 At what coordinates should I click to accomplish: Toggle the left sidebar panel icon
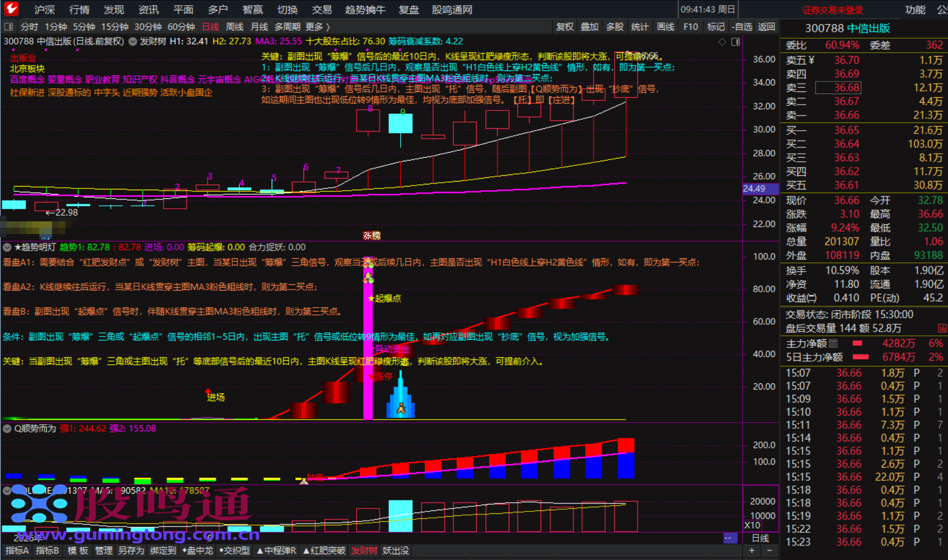click(8, 27)
